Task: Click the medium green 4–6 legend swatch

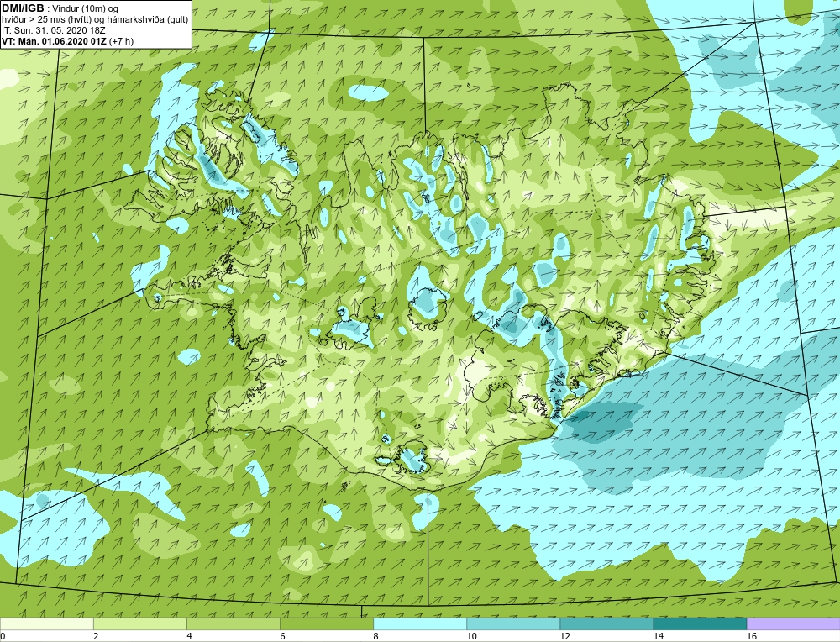Action: pos(233,624)
